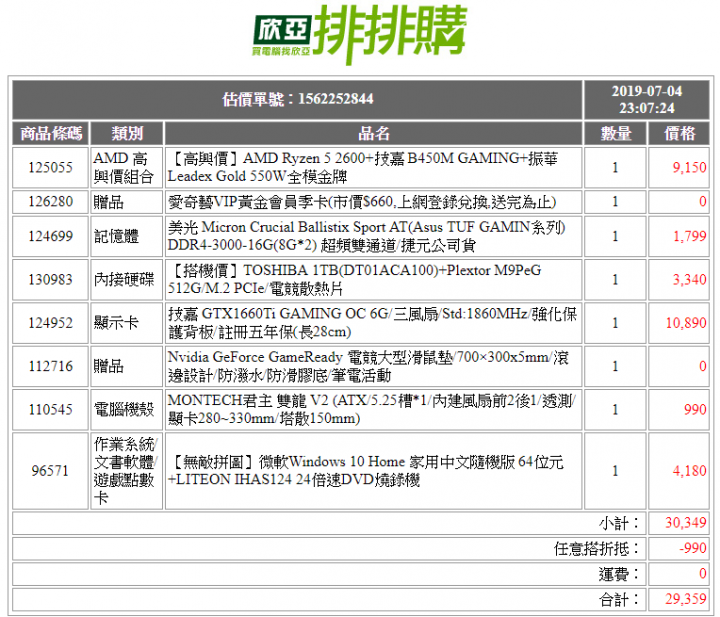Select the 技嘉 GTX1660Ti GAMING OC item
The width and height of the screenshot is (720, 617).
pos(372,323)
